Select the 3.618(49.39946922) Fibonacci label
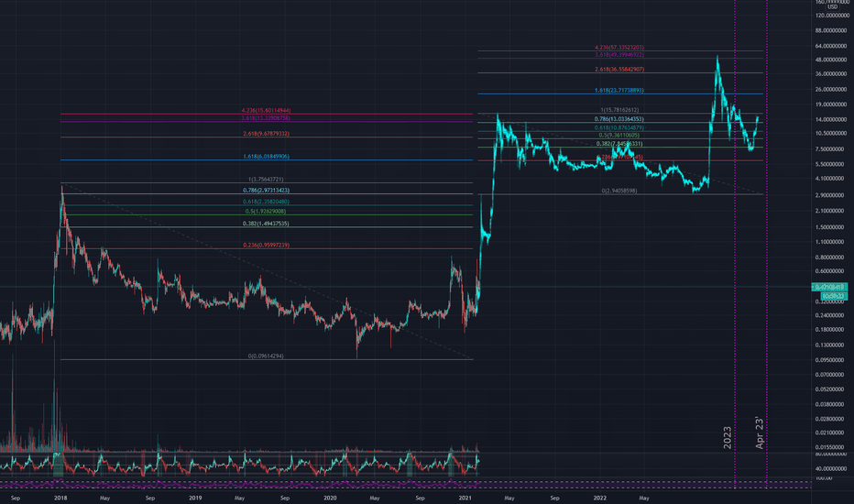Screen dimensions: 854x504 (619, 54)
